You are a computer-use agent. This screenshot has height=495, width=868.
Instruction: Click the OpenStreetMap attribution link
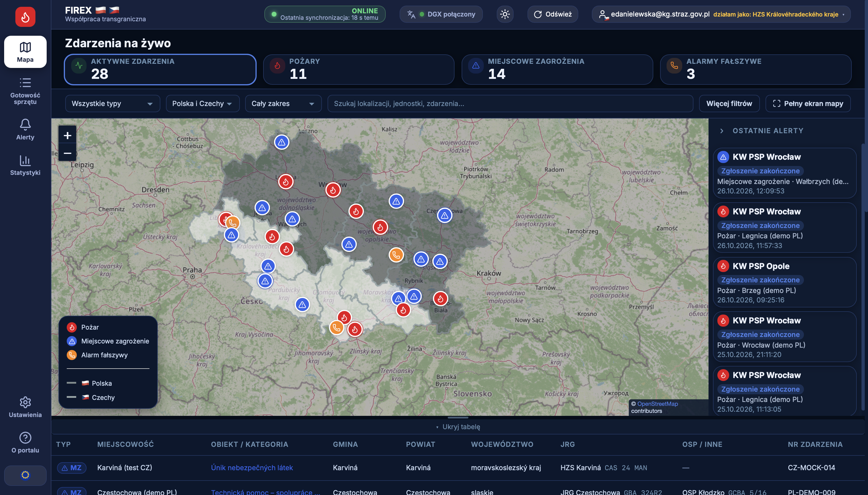tap(657, 403)
